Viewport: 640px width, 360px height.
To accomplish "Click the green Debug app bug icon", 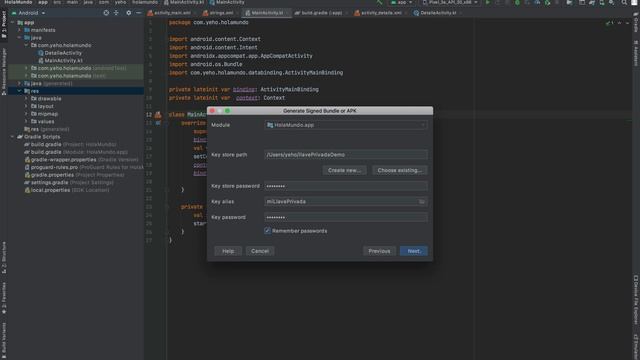I will tap(517, 2).
